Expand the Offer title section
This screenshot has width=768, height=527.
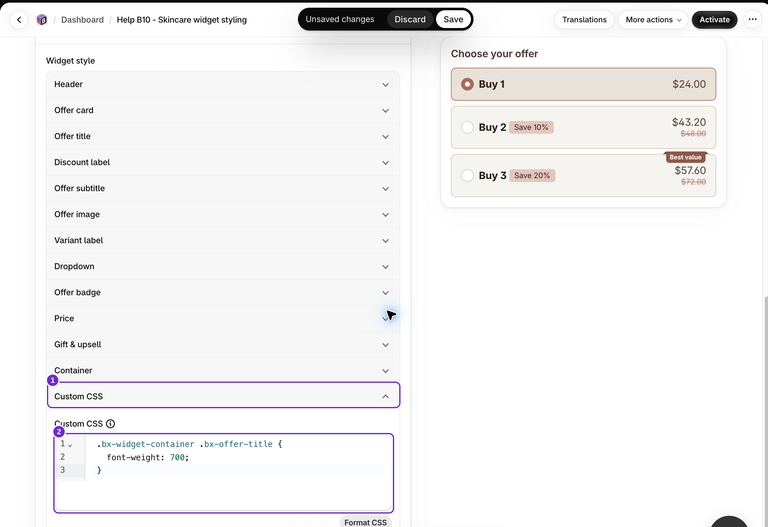pos(223,136)
